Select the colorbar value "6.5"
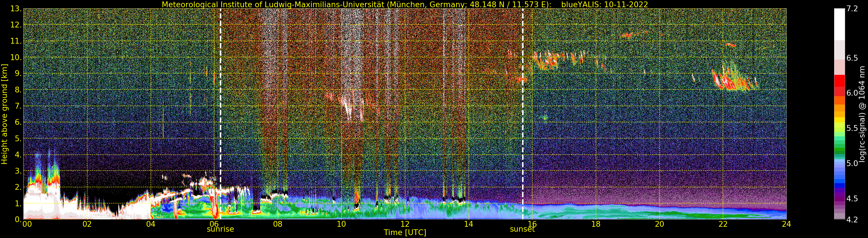Viewport: 868px width, 238px height. point(852,58)
